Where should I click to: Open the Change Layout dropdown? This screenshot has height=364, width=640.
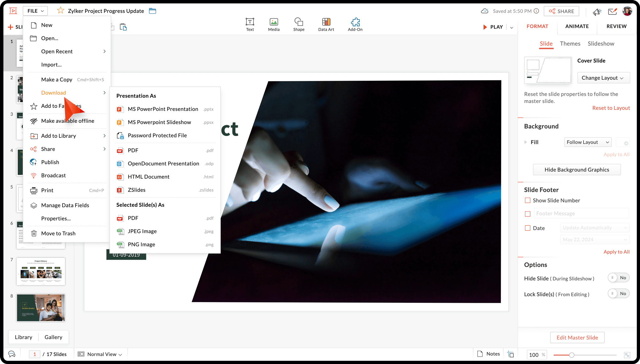[x=603, y=78]
